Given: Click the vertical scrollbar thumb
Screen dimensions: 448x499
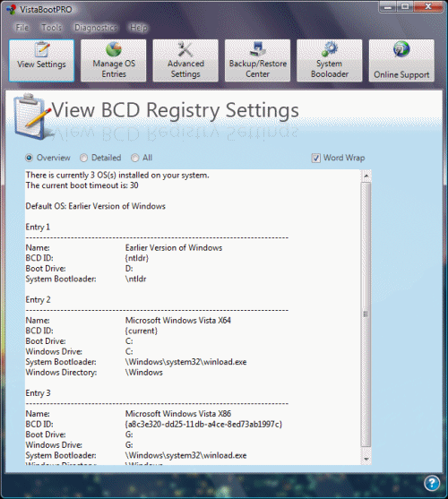Looking at the screenshot, I should 366,314.
